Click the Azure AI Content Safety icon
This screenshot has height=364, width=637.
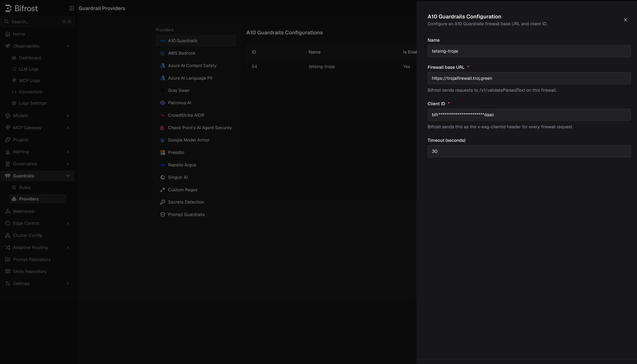[x=162, y=66]
